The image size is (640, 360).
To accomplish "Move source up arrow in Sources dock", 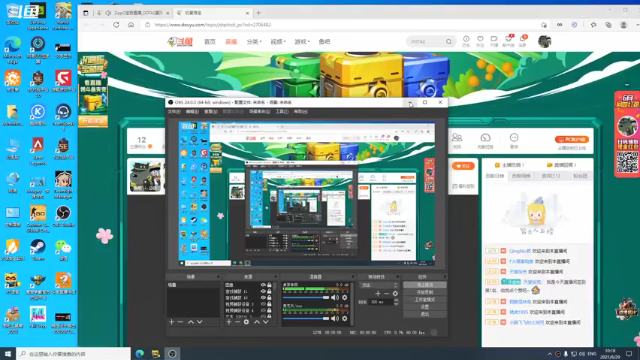I will pos(257,322).
